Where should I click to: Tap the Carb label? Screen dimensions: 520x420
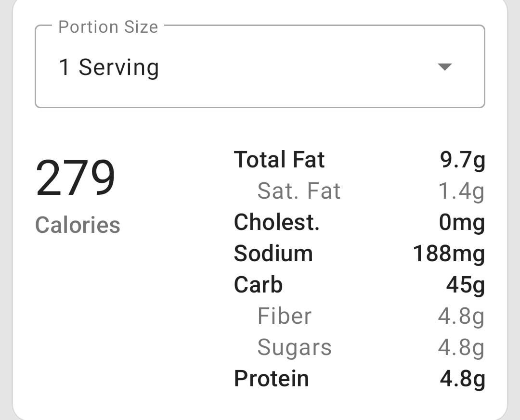(258, 285)
